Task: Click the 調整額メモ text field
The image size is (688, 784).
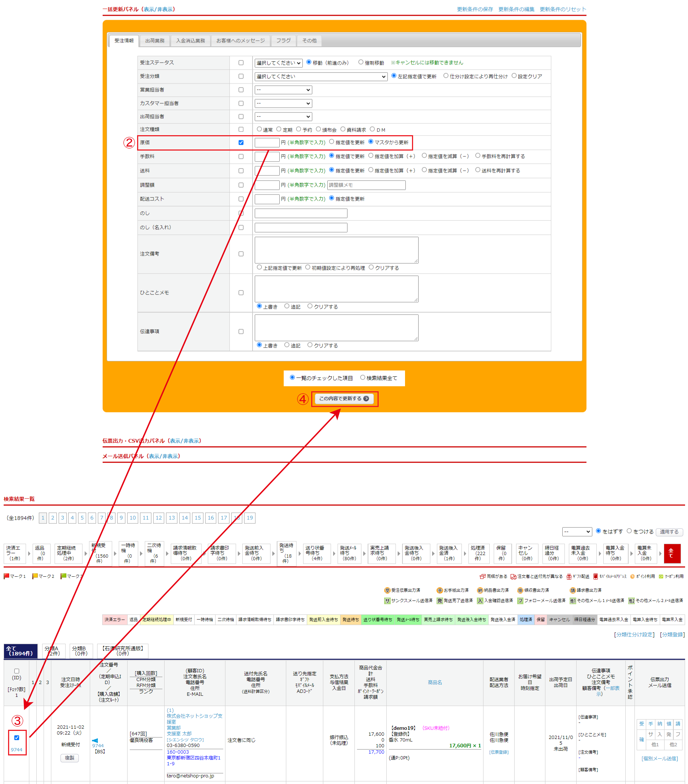Action: click(367, 185)
